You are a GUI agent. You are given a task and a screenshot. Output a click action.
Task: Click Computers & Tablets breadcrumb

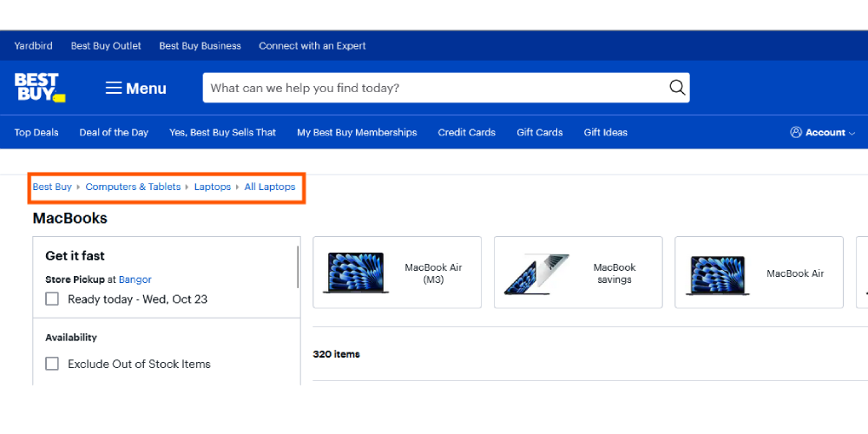point(133,187)
